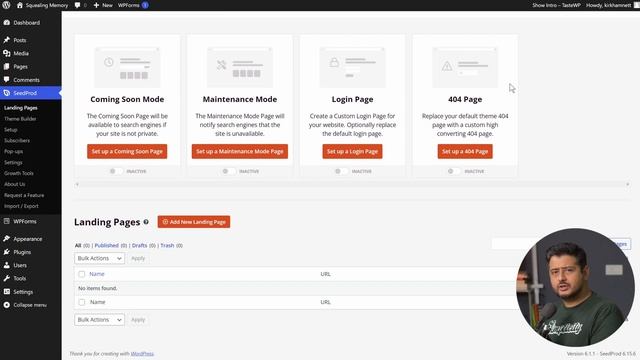The height and width of the screenshot is (360, 640).
Task: Open SeedProd Setup submenu item
Action: click(11, 130)
